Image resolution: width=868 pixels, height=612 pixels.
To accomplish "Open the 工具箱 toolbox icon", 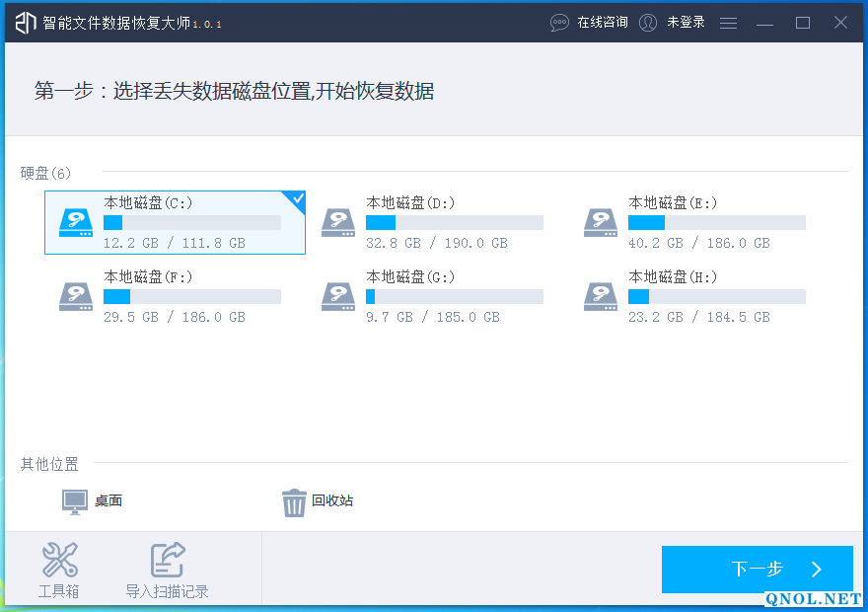I will [x=59, y=561].
